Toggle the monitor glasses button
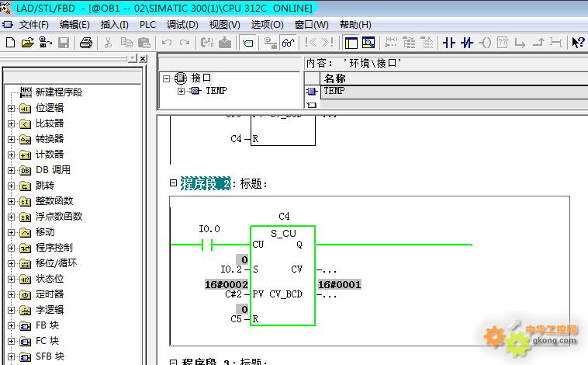 (x=289, y=43)
